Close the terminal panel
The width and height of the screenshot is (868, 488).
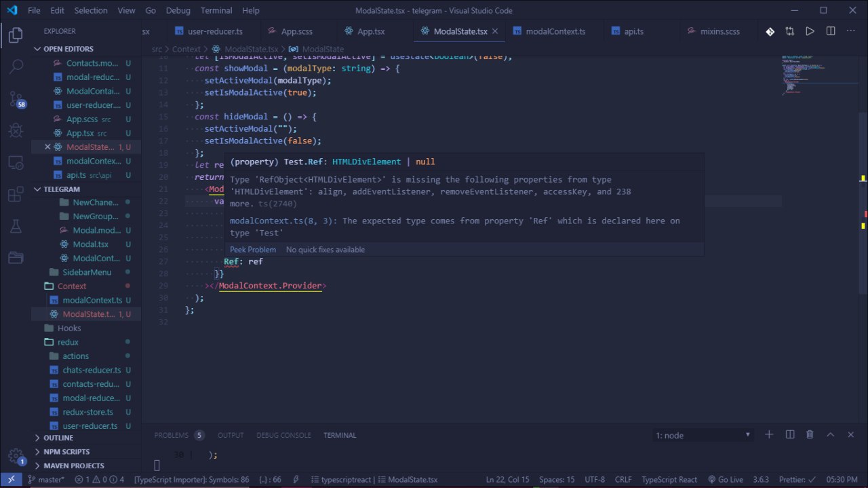coord(851,434)
